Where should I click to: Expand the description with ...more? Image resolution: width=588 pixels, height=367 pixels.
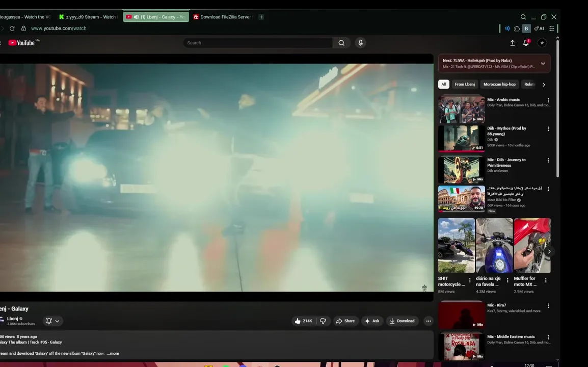[x=113, y=353]
